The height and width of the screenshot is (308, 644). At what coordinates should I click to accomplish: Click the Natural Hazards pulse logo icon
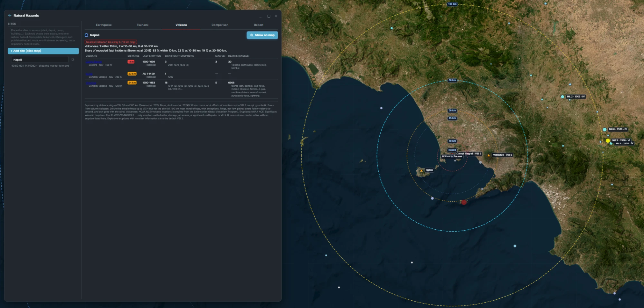coord(10,15)
